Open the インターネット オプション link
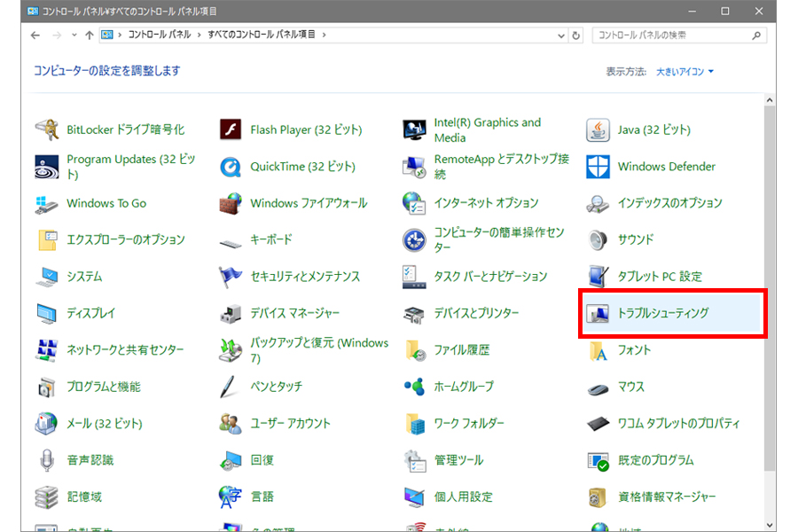The image size is (798, 532). 486,203
